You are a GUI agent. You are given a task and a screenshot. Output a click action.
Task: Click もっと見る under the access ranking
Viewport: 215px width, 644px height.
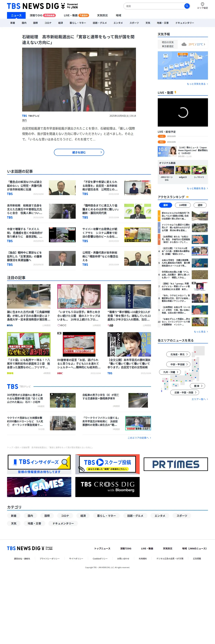[x=201, y=332]
